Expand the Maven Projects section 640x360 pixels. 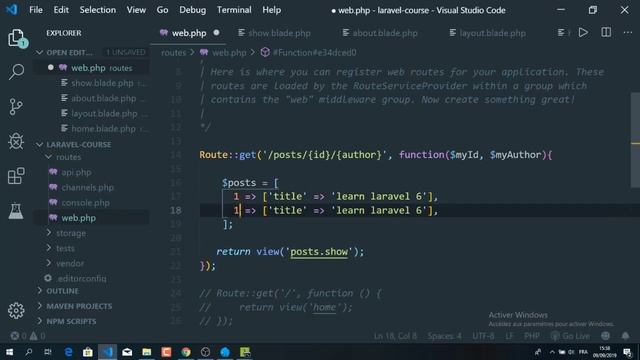click(x=40, y=306)
